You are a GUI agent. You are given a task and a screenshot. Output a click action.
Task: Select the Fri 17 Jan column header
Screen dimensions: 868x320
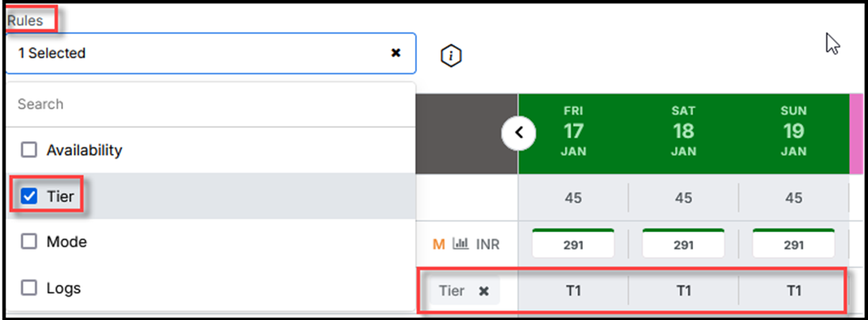pyautogui.click(x=573, y=131)
